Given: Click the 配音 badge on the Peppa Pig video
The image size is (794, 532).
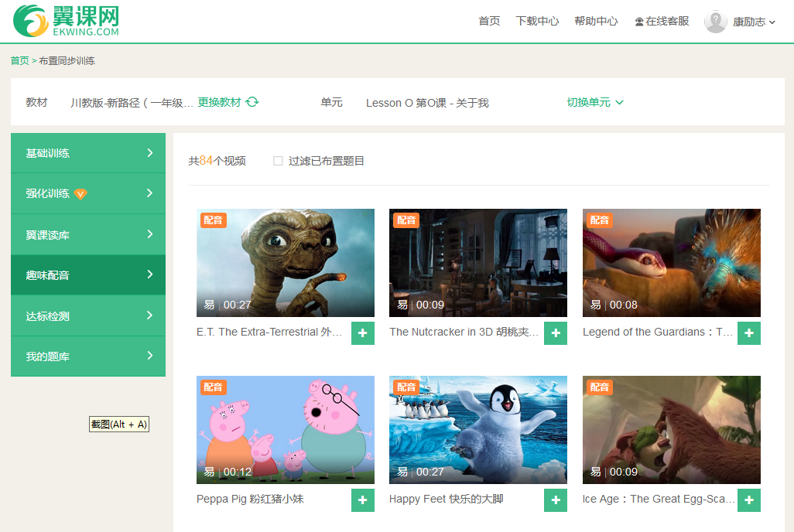Looking at the screenshot, I should pos(213,387).
